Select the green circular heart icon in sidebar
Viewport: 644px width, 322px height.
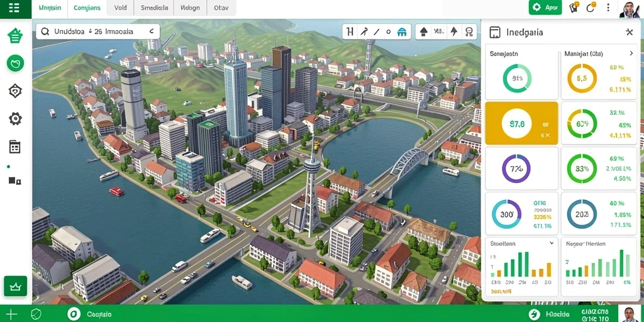pos(15,64)
